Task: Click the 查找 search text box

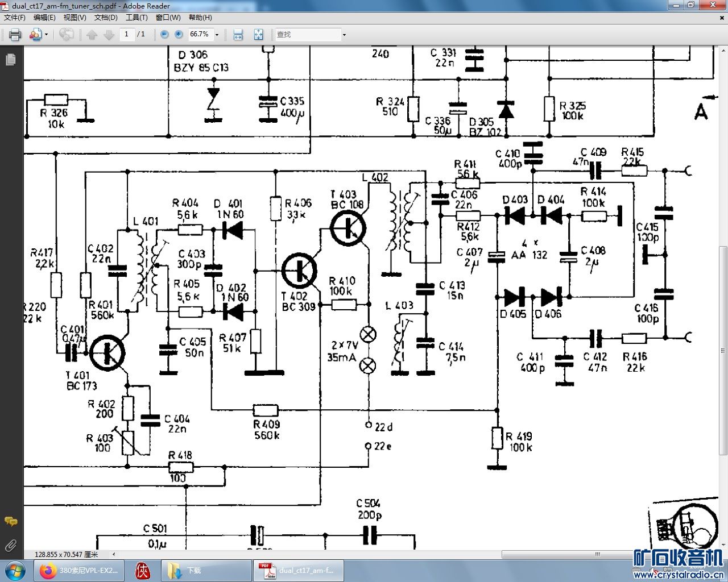Action: tap(307, 35)
